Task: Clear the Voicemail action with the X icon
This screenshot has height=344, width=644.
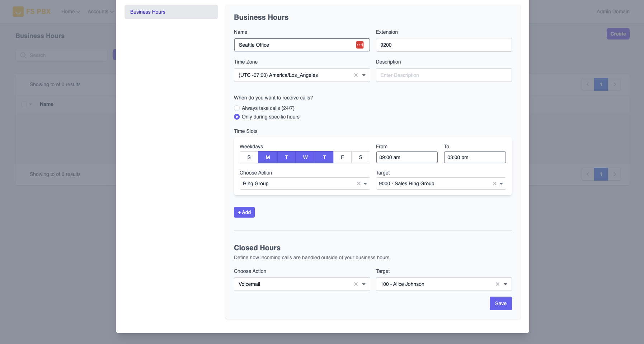Action: (356, 284)
